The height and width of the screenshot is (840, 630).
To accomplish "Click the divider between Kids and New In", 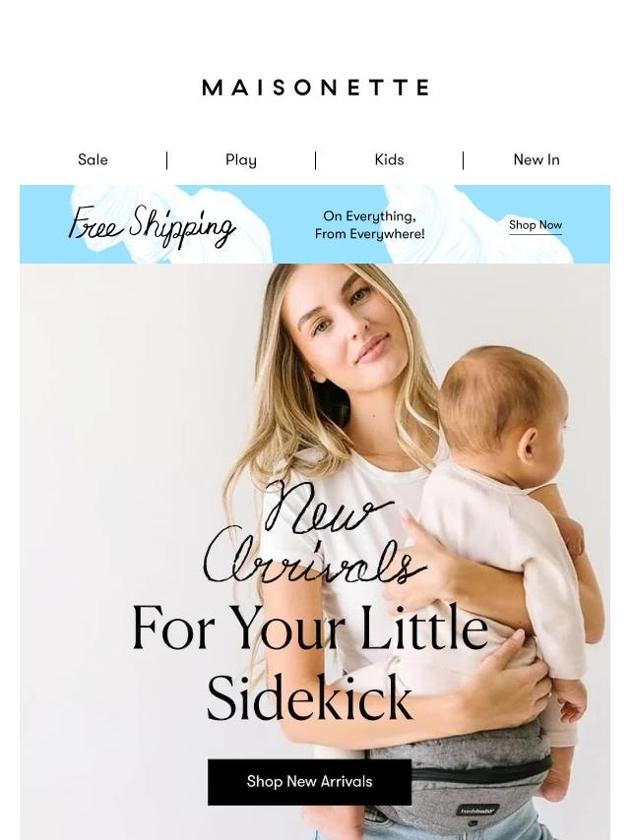I will click(464, 160).
